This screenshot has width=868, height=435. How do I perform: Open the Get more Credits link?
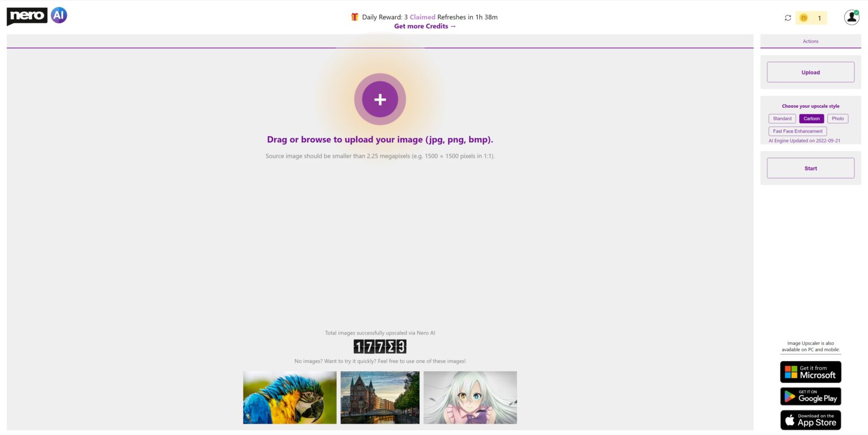coord(425,26)
